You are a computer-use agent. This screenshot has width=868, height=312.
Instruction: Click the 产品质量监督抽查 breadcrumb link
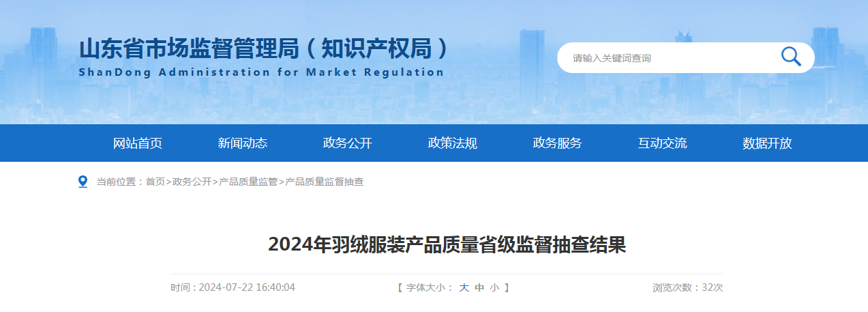pyautogui.click(x=325, y=182)
